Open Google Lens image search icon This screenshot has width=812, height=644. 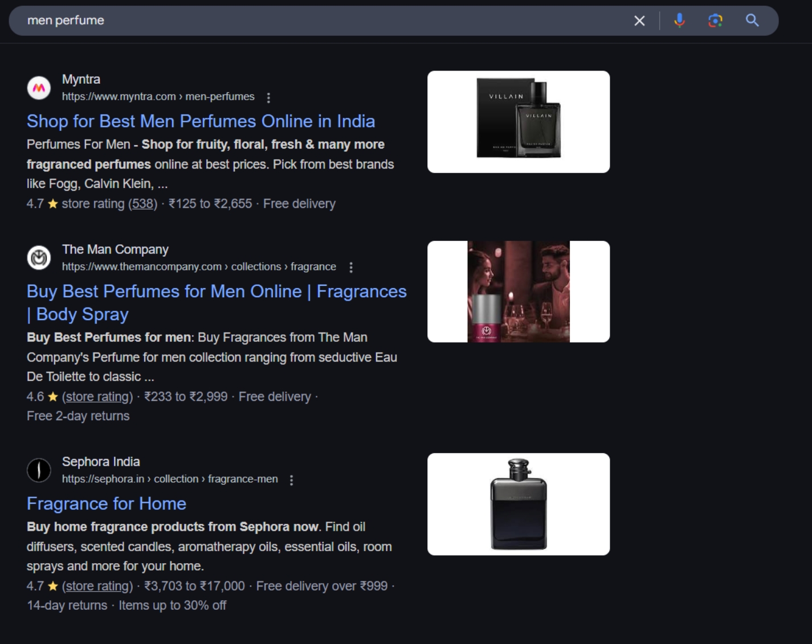715,21
